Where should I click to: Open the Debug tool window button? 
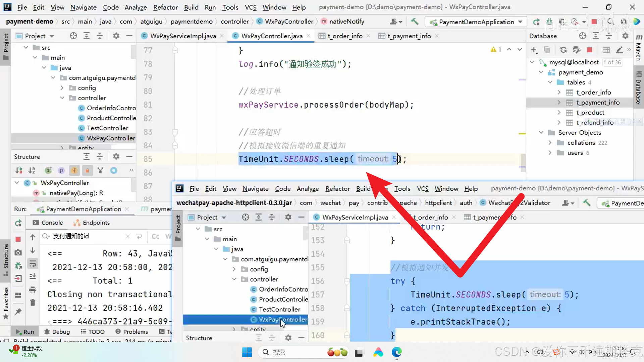click(x=57, y=331)
